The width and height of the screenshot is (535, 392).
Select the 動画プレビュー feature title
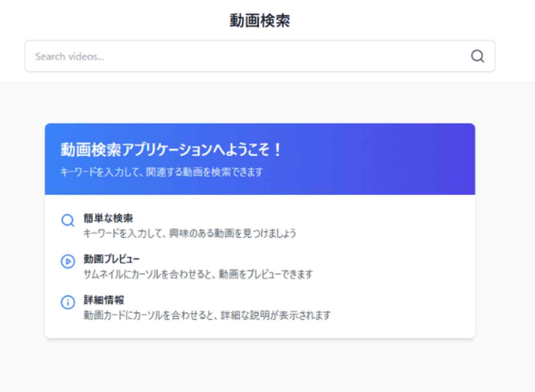pos(112,259)
